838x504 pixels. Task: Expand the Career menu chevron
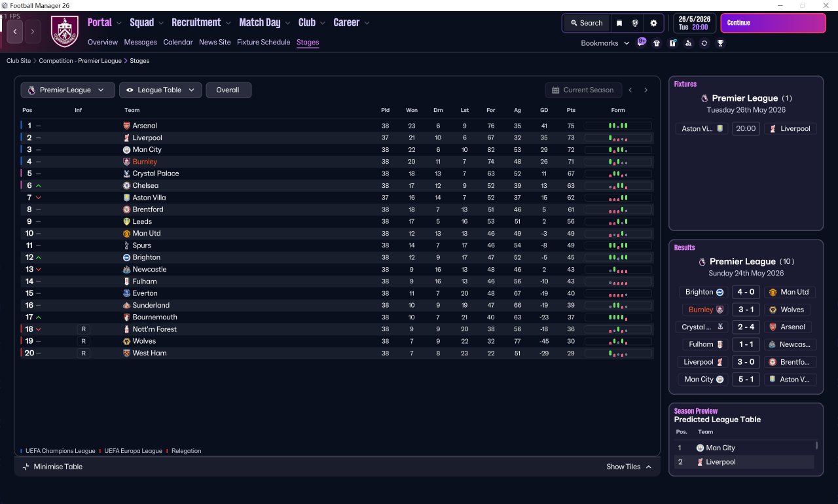(367, 23)
